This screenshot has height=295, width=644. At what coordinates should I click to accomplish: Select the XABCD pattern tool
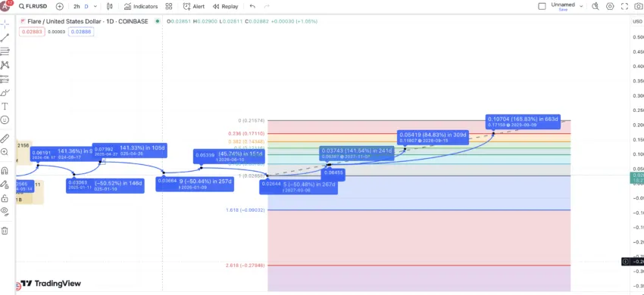tap(5, 65)
